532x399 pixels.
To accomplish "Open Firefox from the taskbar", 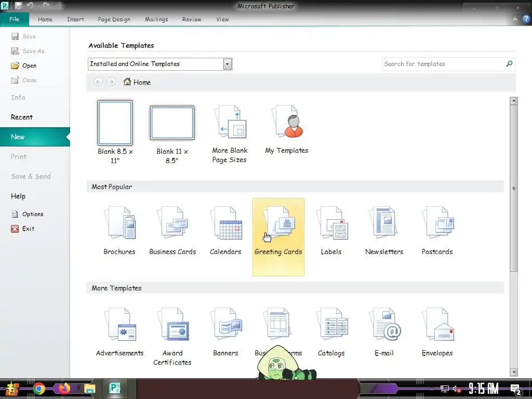I will [x=64, y=389].
